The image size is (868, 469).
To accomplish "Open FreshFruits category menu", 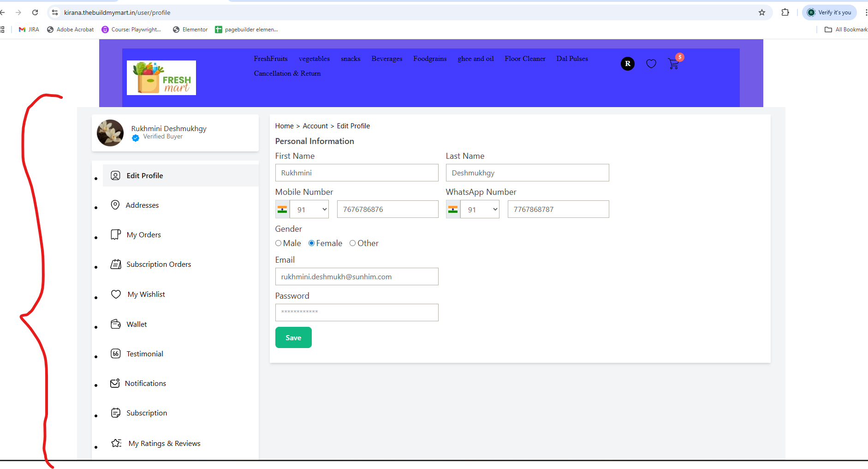I will pos(271,59).
